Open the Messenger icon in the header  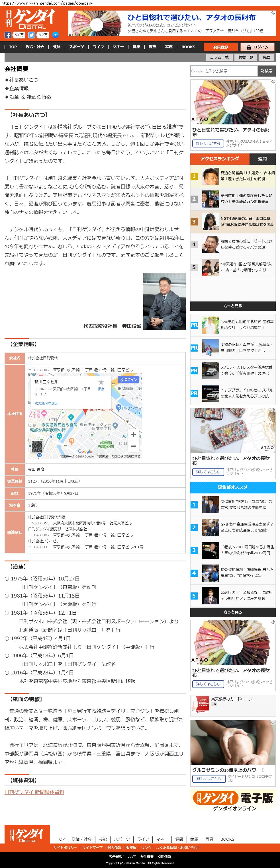tap(56, 35)
